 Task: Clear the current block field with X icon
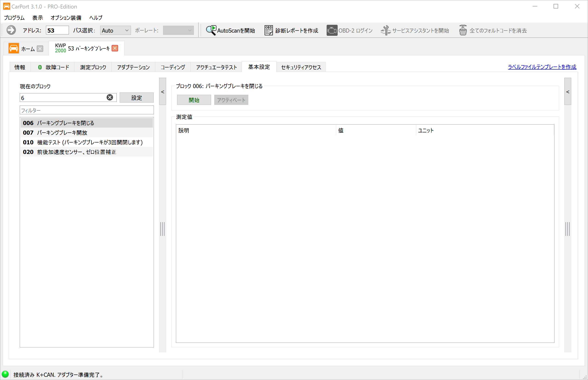click(x=110, y=98)
